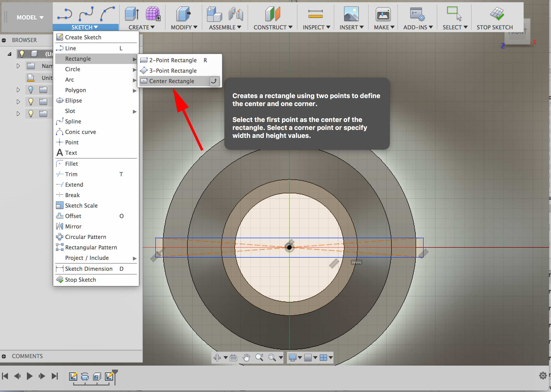Select Sketch Dimension menu entry
The height and width of the screenshot is (392, 551).
(96, 269)
